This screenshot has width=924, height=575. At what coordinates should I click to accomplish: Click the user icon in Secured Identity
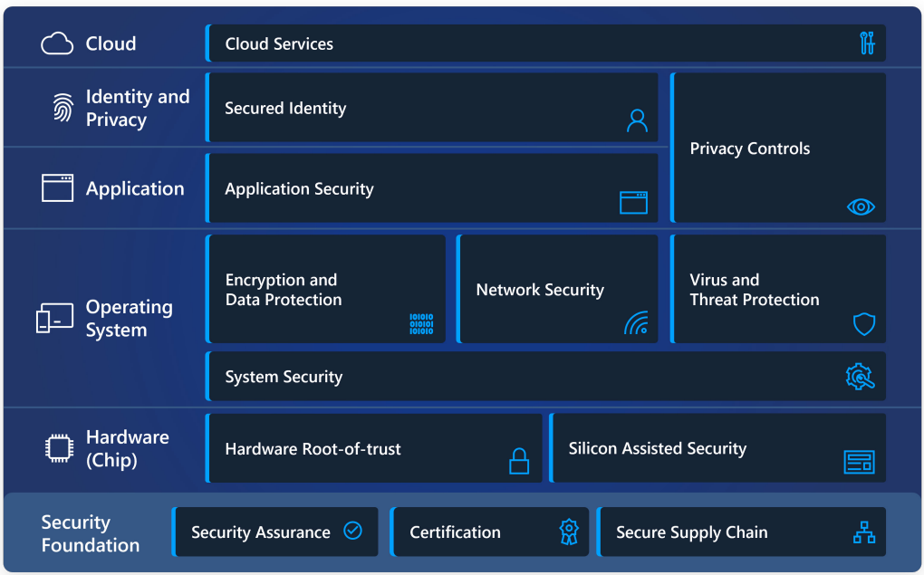coord(637,120)
